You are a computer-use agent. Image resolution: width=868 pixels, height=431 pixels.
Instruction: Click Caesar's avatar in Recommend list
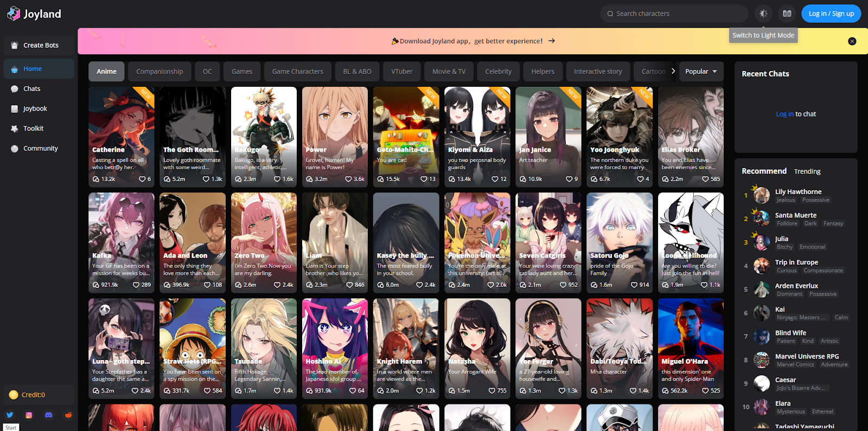pyautogui.click(x=762, y=383)
